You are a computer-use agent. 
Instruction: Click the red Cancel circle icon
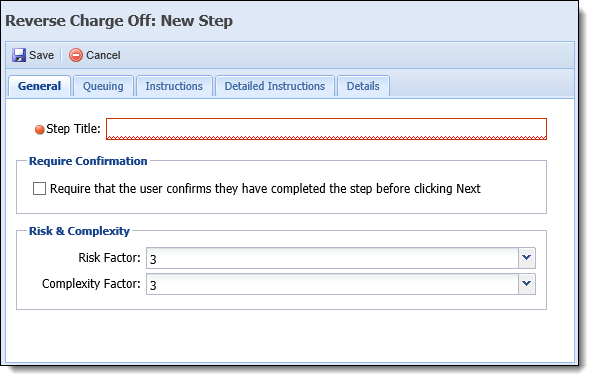[76, 55]
